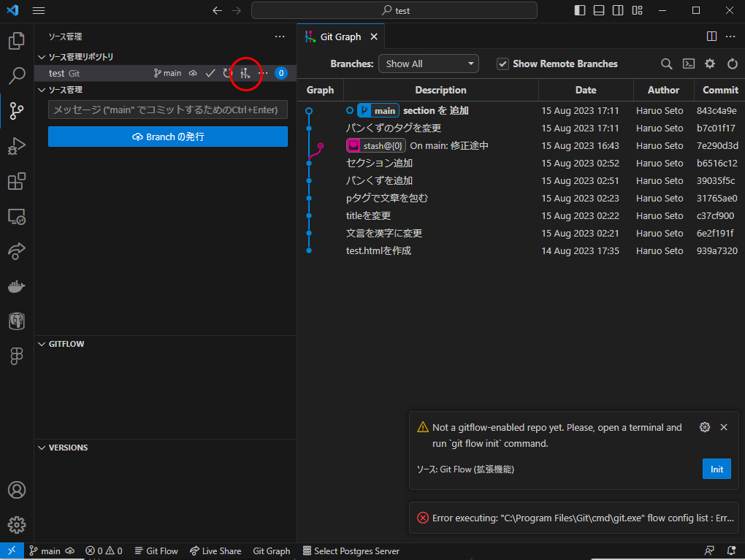Select the stash@{0} label in graph
The height and width of the screenshot is (560, 745).
click(x=376, y=145)
